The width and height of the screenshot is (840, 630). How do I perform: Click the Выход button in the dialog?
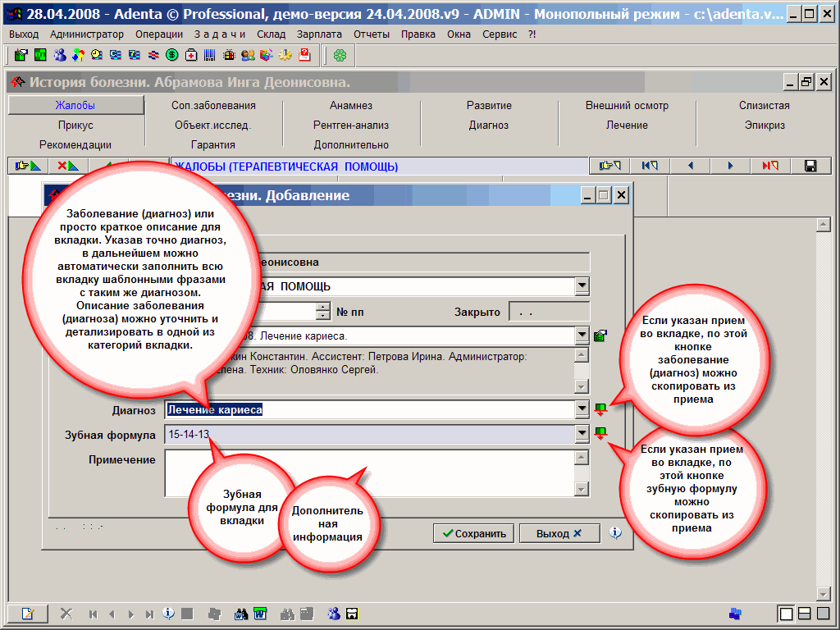pos(559,533)
